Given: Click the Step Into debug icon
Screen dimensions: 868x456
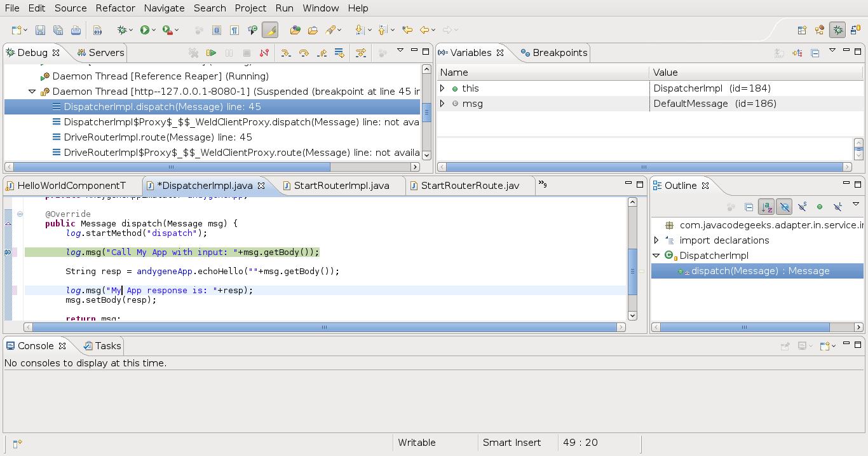Looking at the screenshot, I should pos(286,53).
